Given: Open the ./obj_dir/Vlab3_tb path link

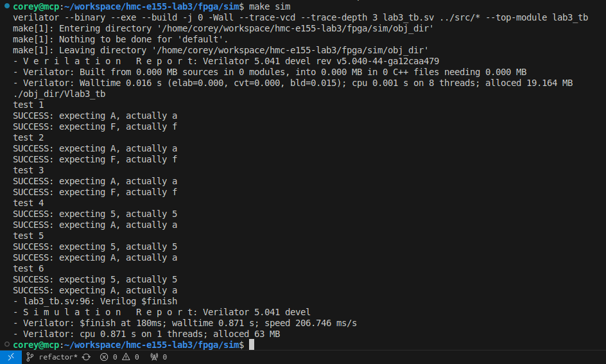Looking at the screenshot, I should 59,94.
